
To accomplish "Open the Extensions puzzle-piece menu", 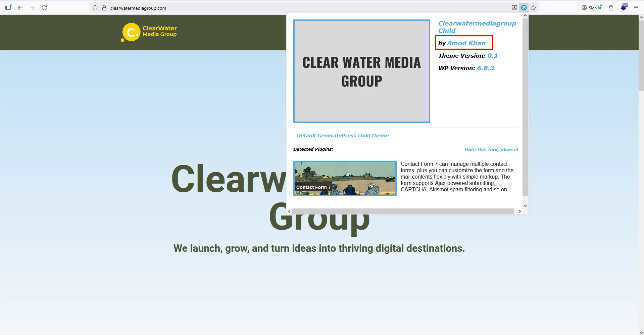I will pos(611,8).
